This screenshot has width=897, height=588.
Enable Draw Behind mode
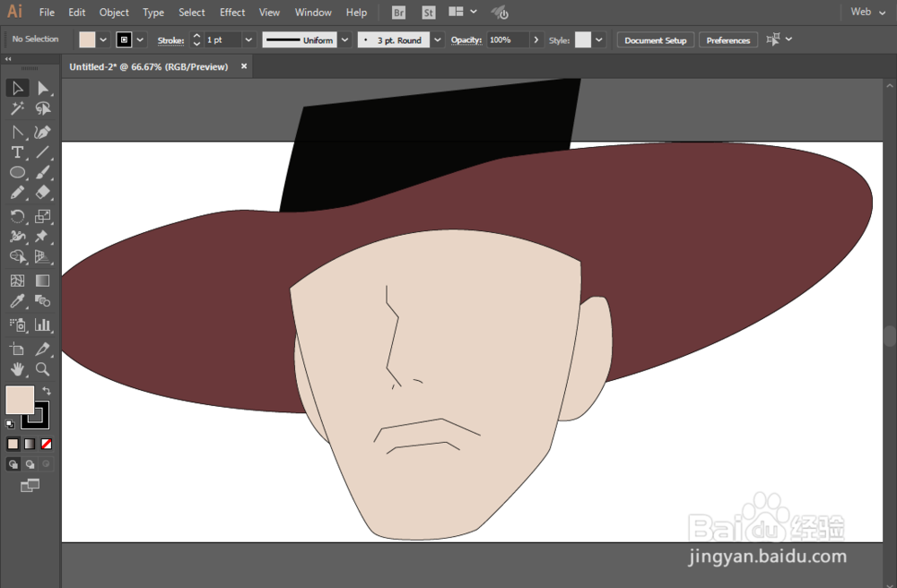point(30,464)
